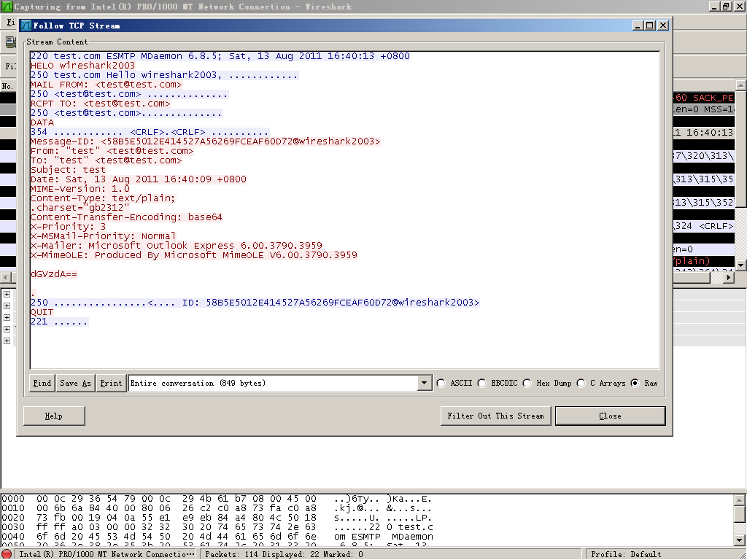The height and width of the screenshot is (560, 747).
Task: Expand the bottommost packet details tree node
Action: click(x=7, y=341)
